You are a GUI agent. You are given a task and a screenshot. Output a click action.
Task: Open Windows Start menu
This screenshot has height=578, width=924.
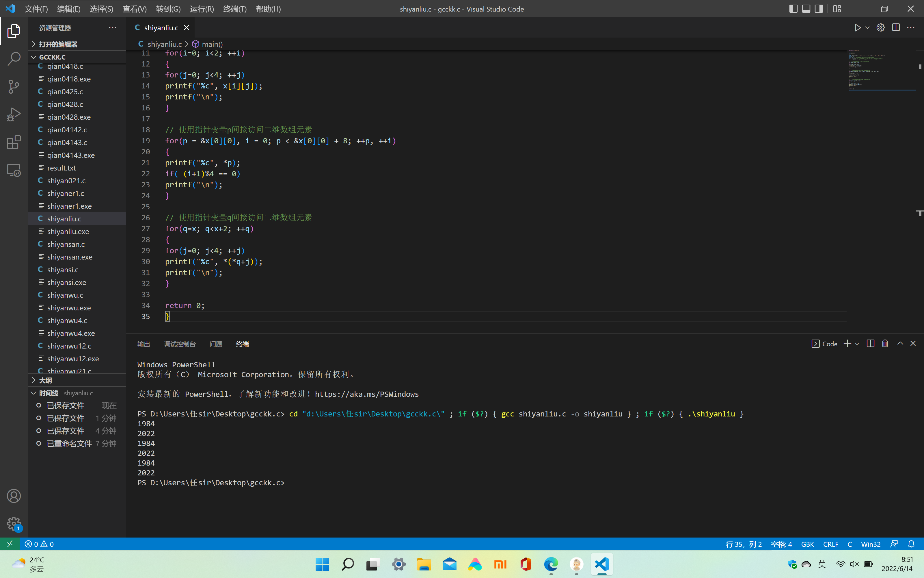pyautogui.click(x=322, y=564)
